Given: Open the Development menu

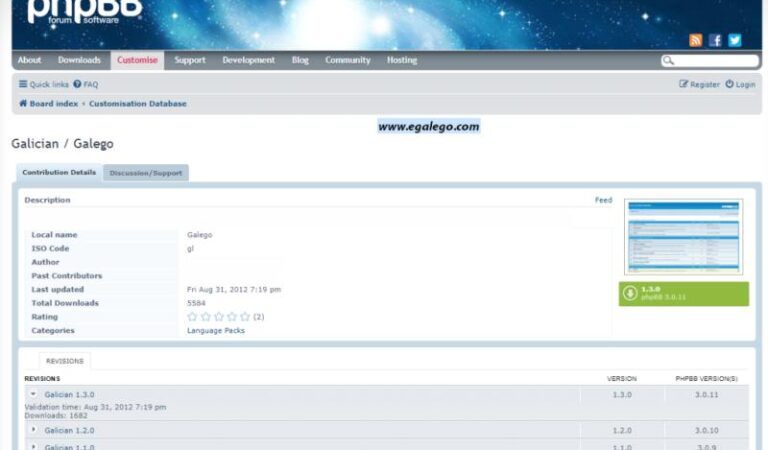Looking at the screenshot, I should (249, 60).
